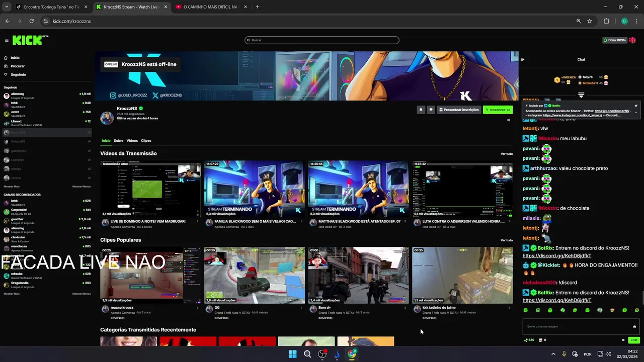The width and height of the screenshot is (644, 362).
Task: Open MATTHAUS BLACKWOOD video thumbnail
Action: coord(358,189)
